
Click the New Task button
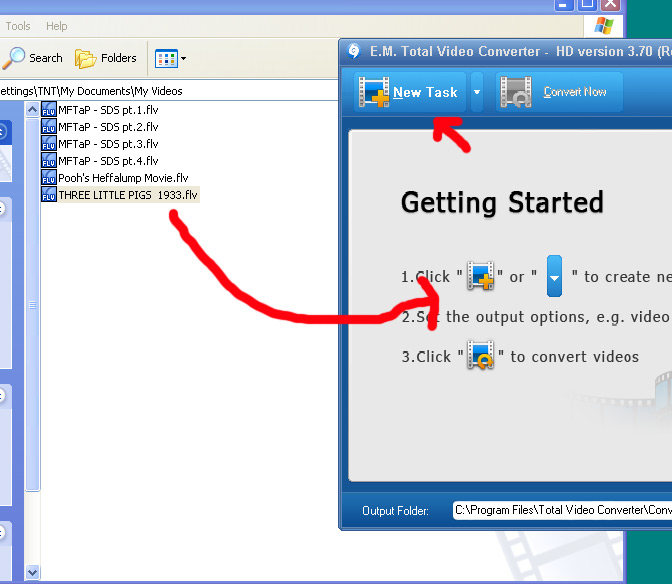[x=410, y=92]
